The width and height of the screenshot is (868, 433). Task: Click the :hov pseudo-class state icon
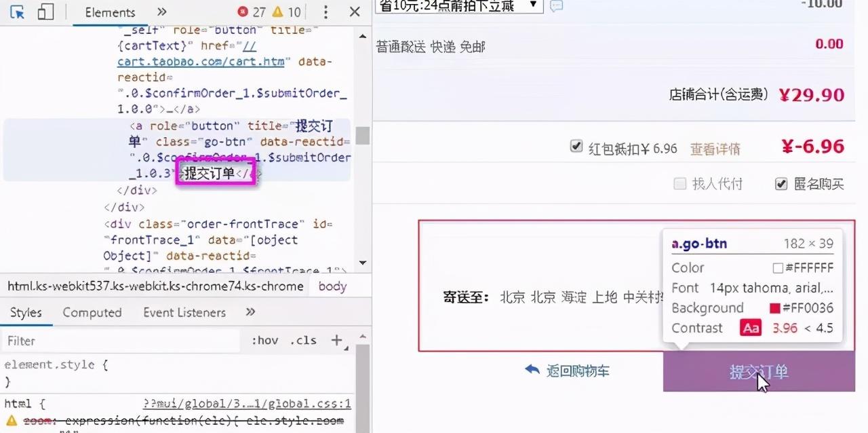[x=264, y=341]
